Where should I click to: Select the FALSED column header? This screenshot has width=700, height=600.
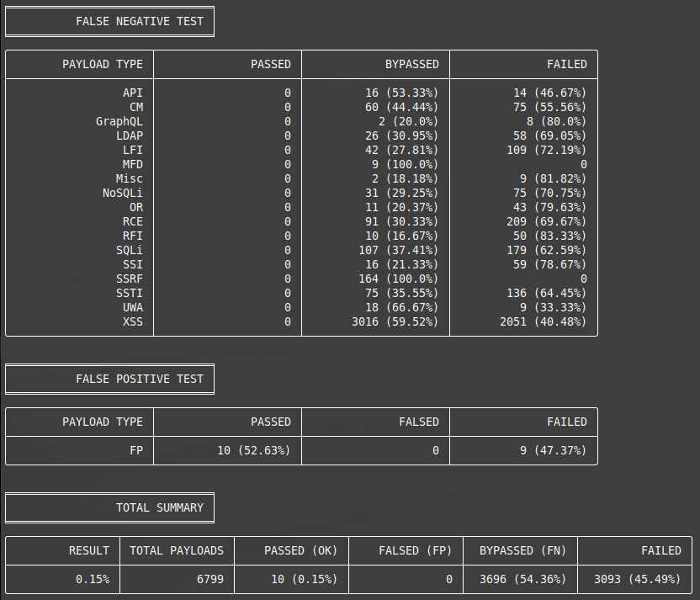click(x=418, y=422)
